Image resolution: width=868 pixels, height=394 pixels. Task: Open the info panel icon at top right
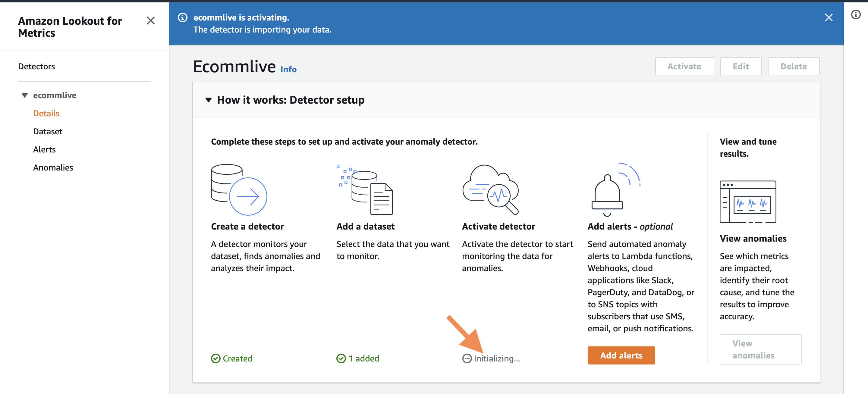coord(856,14)
